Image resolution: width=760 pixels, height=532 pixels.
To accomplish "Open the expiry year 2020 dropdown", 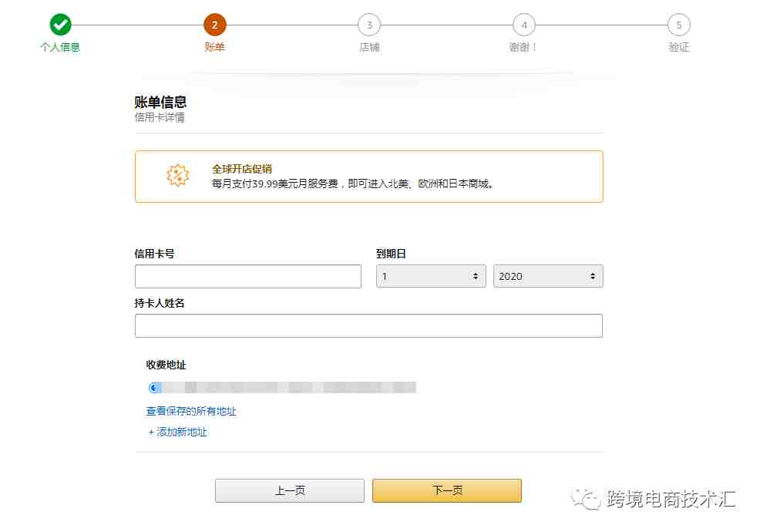I will 548,276.
